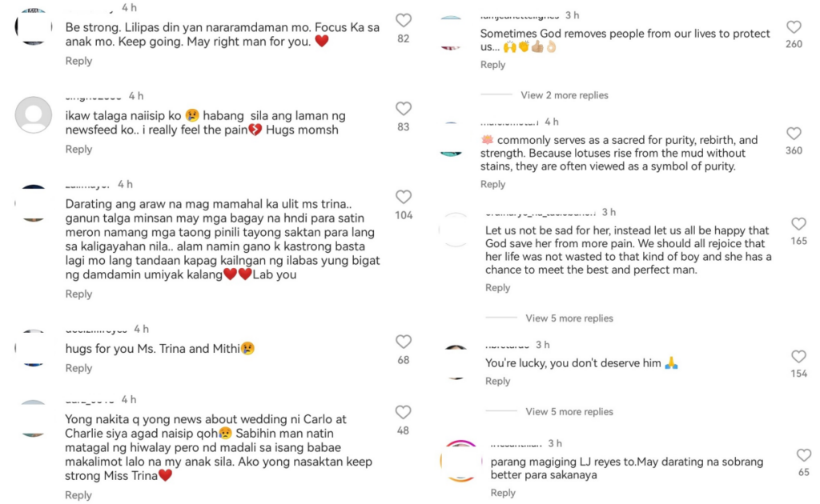Viewport: 820px width, 504px height.
Task: Like the 'i really feel the pain' comment
Action: pos(404,109)
